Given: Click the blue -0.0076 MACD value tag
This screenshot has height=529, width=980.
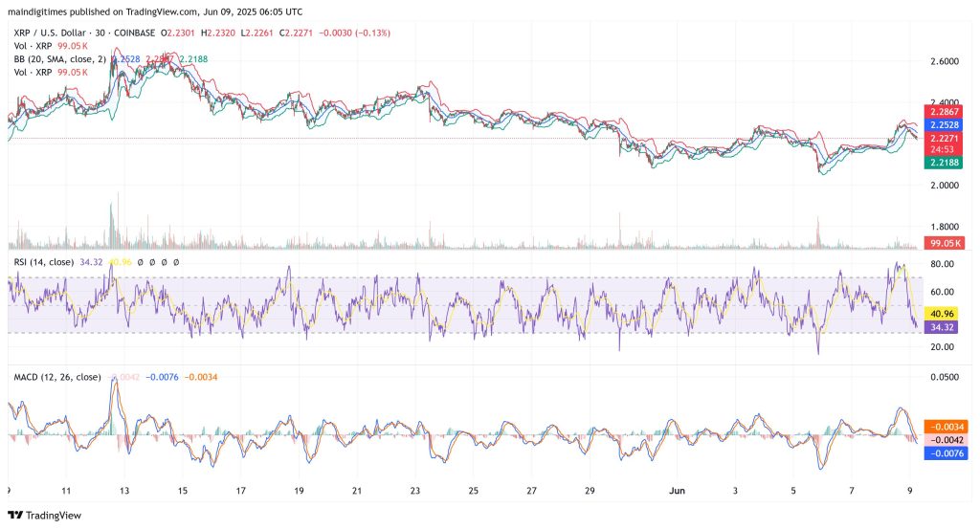Looking at the screenshot, I should 944,453.
